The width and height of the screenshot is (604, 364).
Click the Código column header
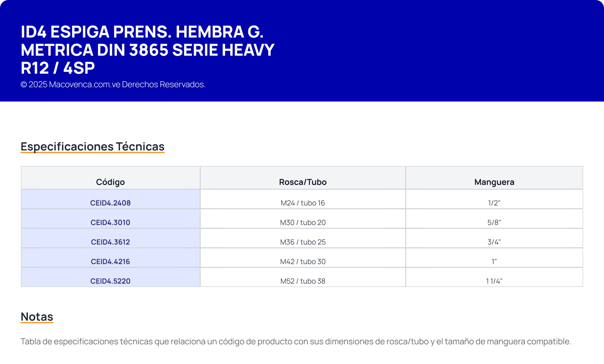pos(110,182)
